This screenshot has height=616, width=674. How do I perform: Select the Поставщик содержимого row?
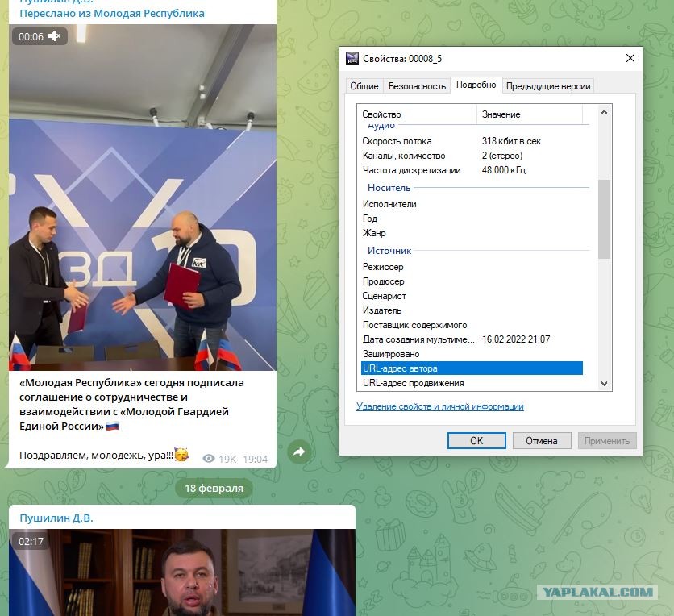pos(472,325)
